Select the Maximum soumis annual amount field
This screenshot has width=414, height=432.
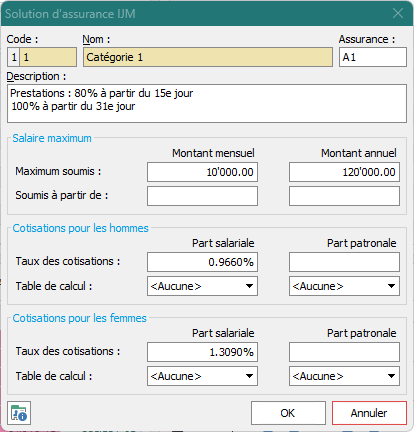click(x=344, y=172)
